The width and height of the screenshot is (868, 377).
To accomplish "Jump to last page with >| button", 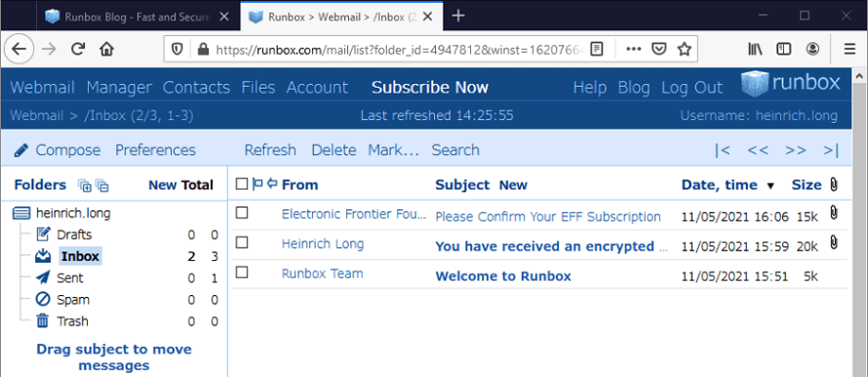I will click(x=831, y=150).
